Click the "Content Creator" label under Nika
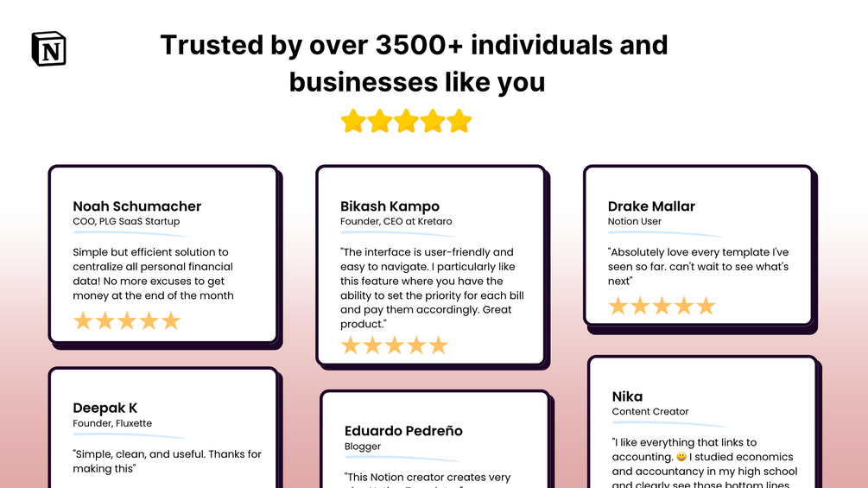The image size is (868, 488). click(650, 412)
